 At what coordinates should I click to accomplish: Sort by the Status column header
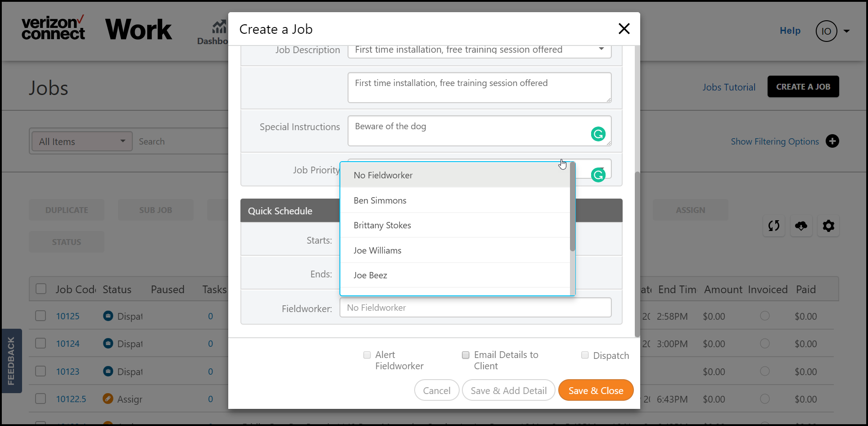click(117, 289)
